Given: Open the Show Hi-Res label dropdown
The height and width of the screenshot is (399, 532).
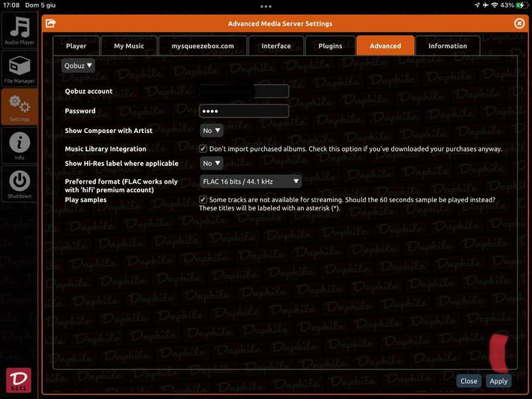Looking at the screenshot, I should coord(211,164).
